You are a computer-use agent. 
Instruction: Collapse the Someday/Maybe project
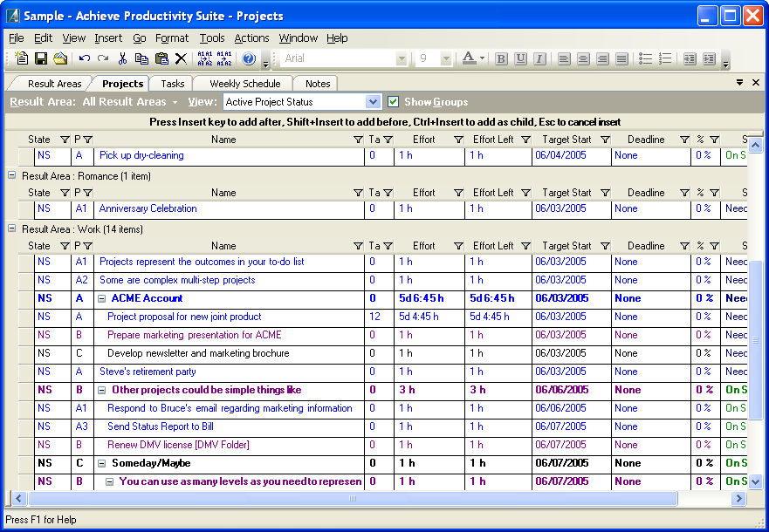(x=101, y=463)
